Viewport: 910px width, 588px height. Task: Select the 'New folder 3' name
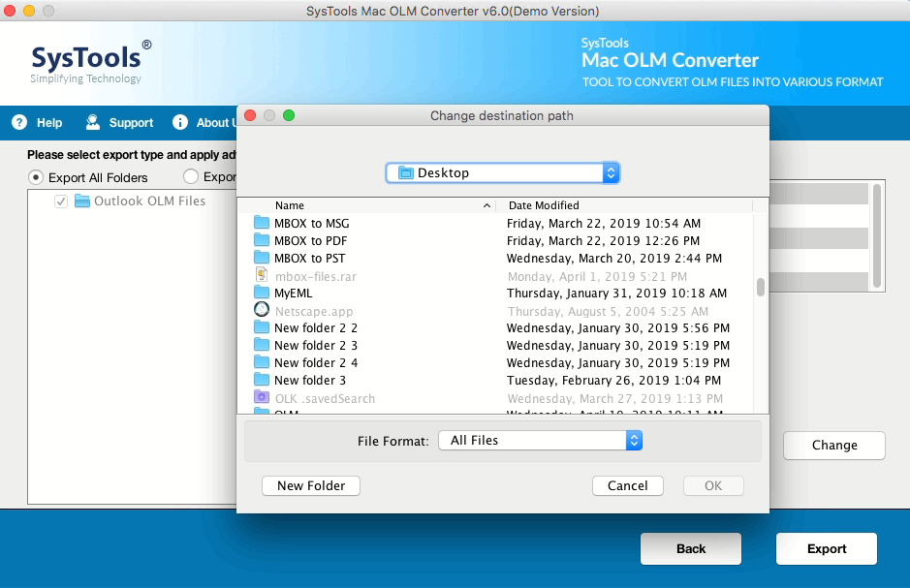click(310, 380)
